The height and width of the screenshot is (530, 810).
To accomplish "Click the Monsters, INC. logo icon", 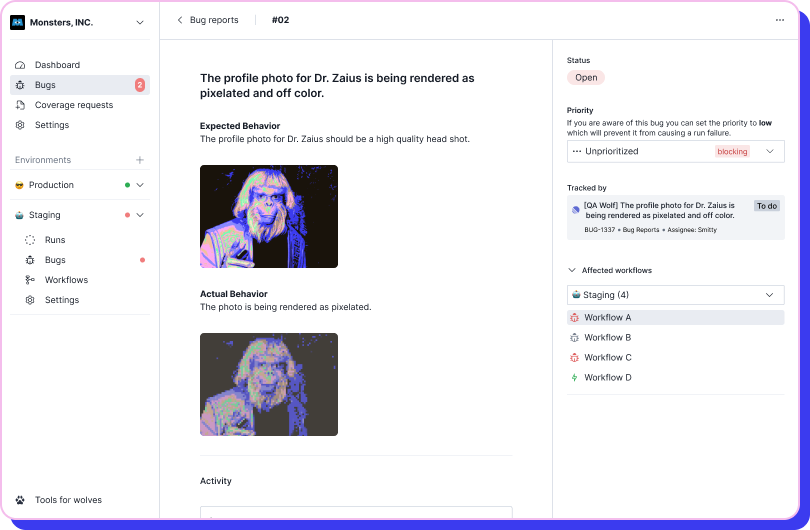I will [18, 22].
